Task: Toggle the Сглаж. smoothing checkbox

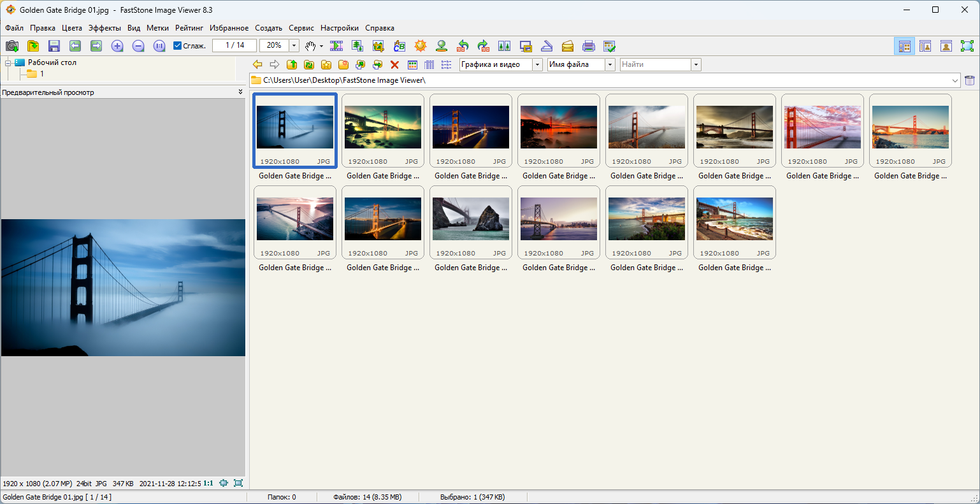Action: (178, 46)
